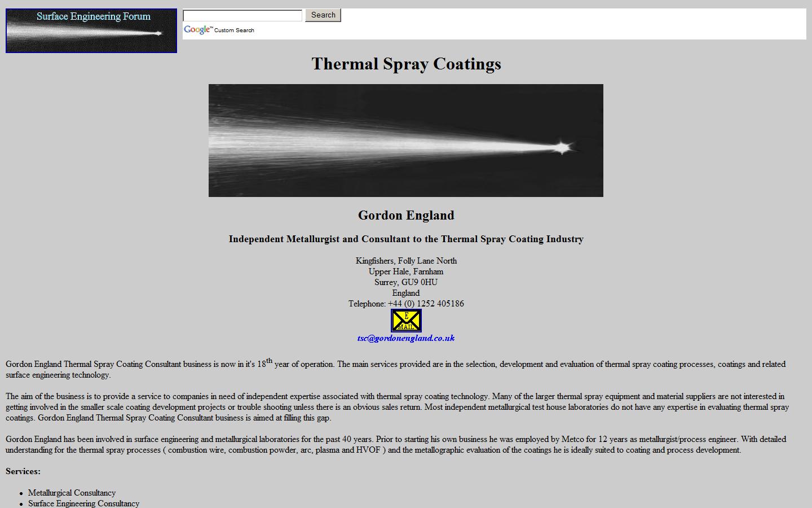812x508 pixels.
Task: Click the Thermal Spray Coatings page heading
Action: pos(406,64)
